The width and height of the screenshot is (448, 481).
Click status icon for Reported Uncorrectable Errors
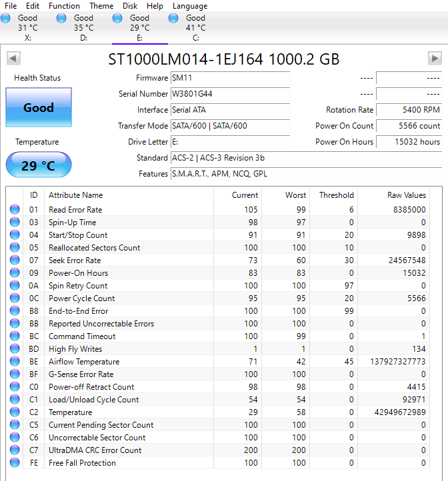[15, 323]
